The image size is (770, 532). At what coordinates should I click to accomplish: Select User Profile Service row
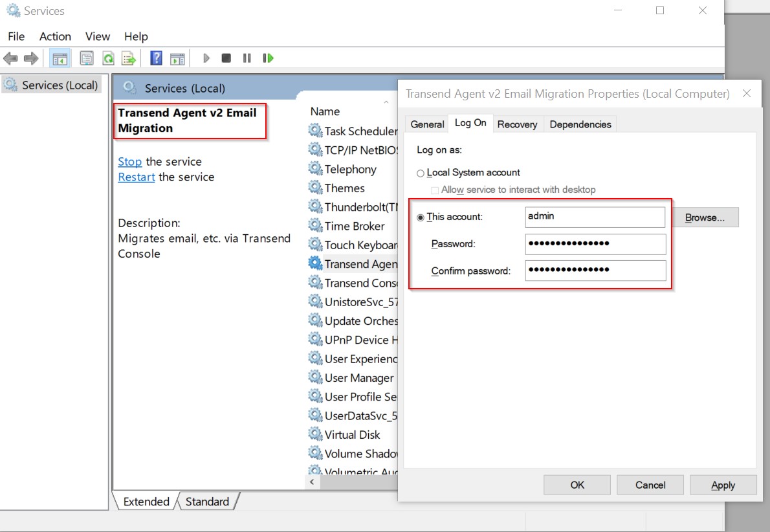click(x=353, y=397)
